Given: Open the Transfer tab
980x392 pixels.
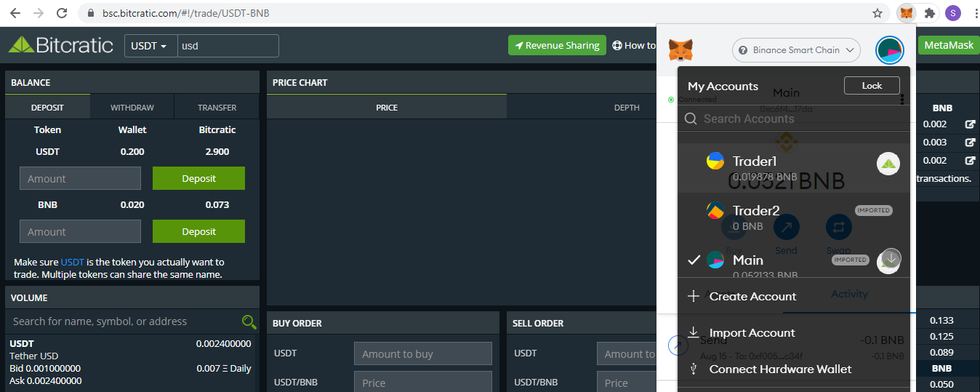Looking at the screenshot, I should coord(217,108).
